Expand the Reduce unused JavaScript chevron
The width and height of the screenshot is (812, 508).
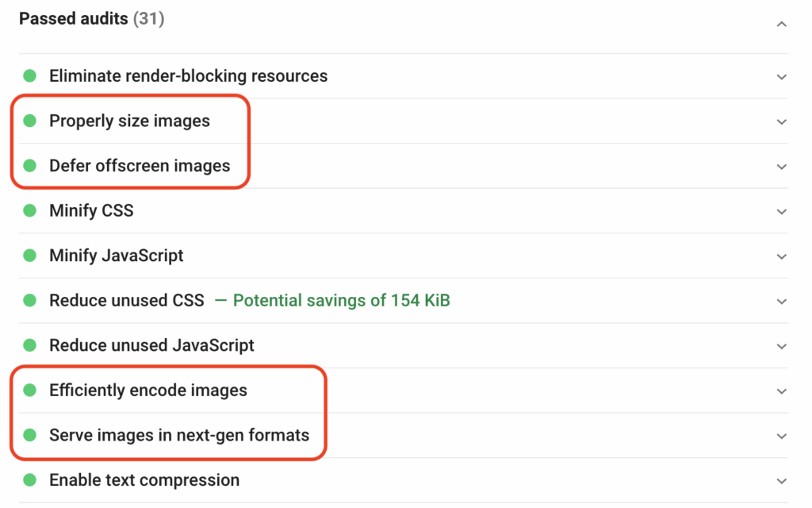[x=782, y=346]
